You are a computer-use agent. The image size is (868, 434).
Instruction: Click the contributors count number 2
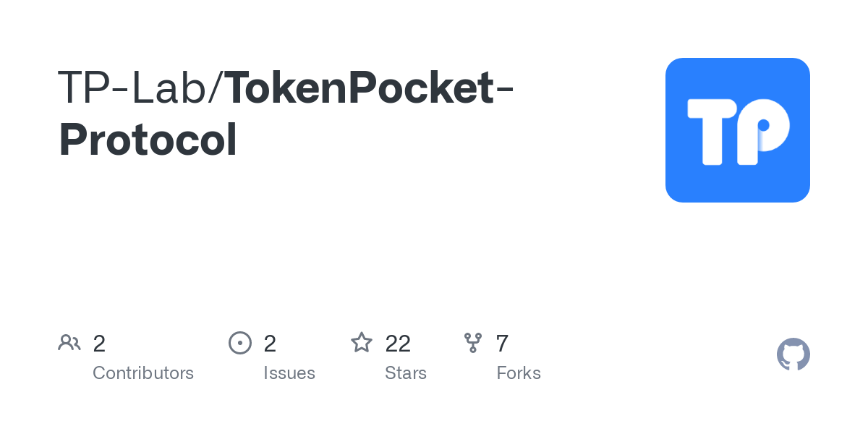tap(99, 344)
